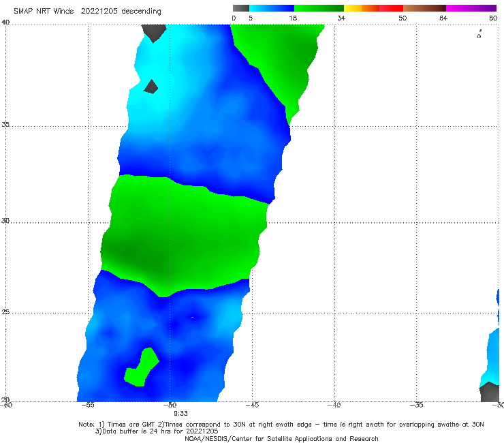Click the swath time label '9:33'

click(180, 414)
